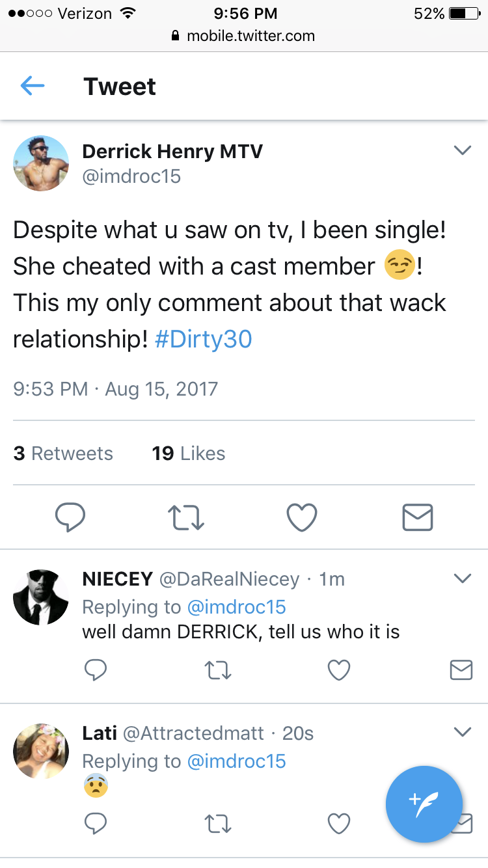Reply to Derrick Henry's main tweet
488x868 pixels.
(x=70, y=517)
